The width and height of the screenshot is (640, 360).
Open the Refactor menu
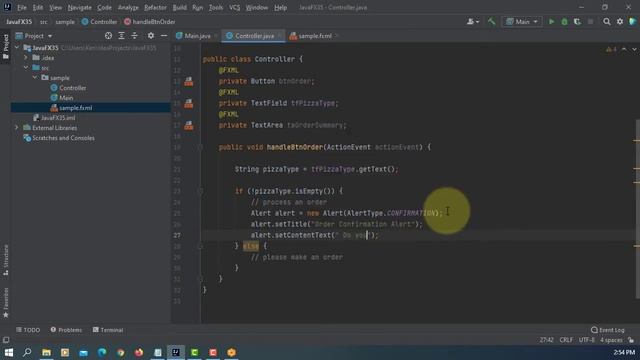pos(155,7)
